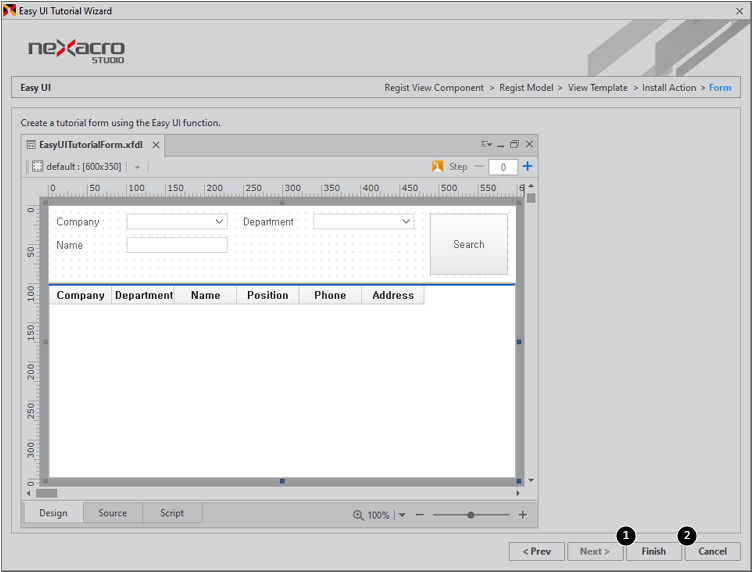Expand the Department combo box
This screenshot has height=572, width=752.
(x=406, y=222)
